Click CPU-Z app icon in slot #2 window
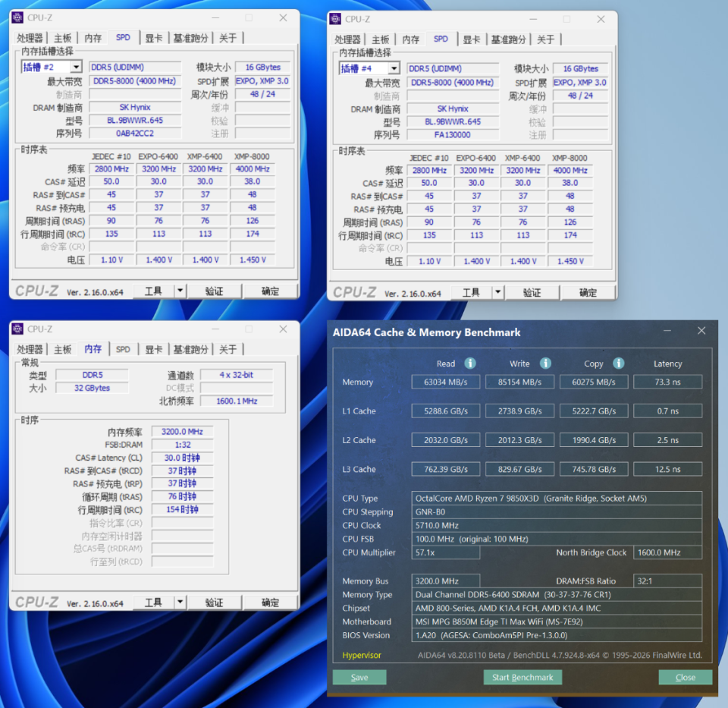The width and height of the screenshot is (728, 708). click(x=17, y=17)
